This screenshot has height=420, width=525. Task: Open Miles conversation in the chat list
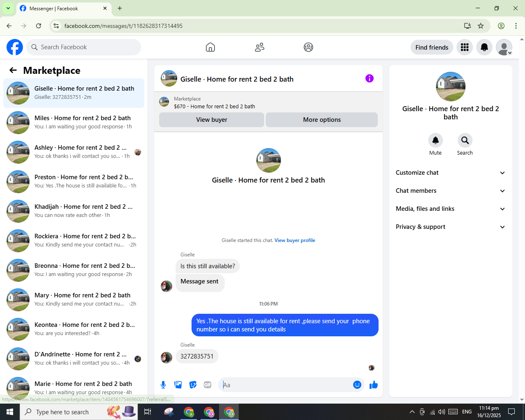point(74,123)
